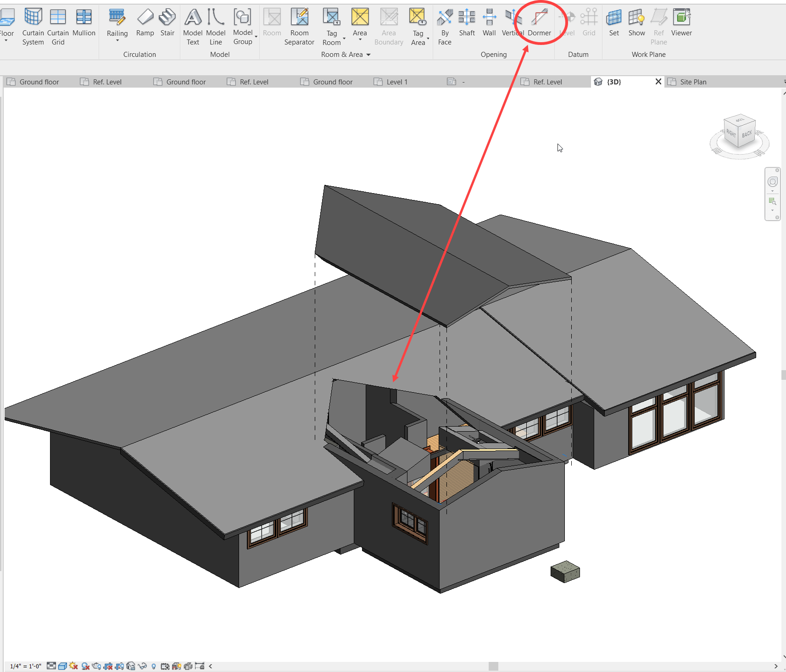Screen dimensions: 786x672
Task: Expand the navigation bar zoom options
Action: tap(773, 211)
